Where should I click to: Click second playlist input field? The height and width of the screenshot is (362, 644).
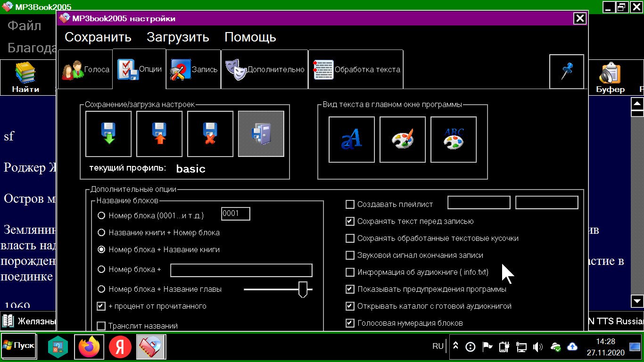click(x=547, y=203)
